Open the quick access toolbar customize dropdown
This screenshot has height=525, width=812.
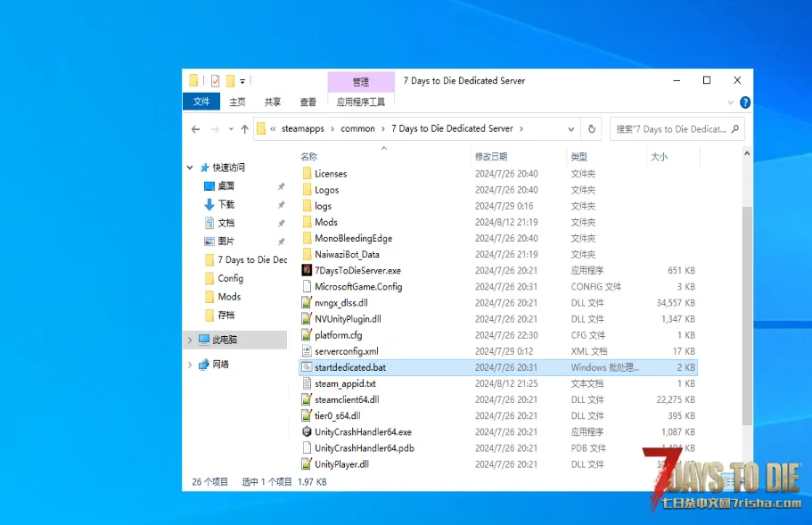[242, 81]
